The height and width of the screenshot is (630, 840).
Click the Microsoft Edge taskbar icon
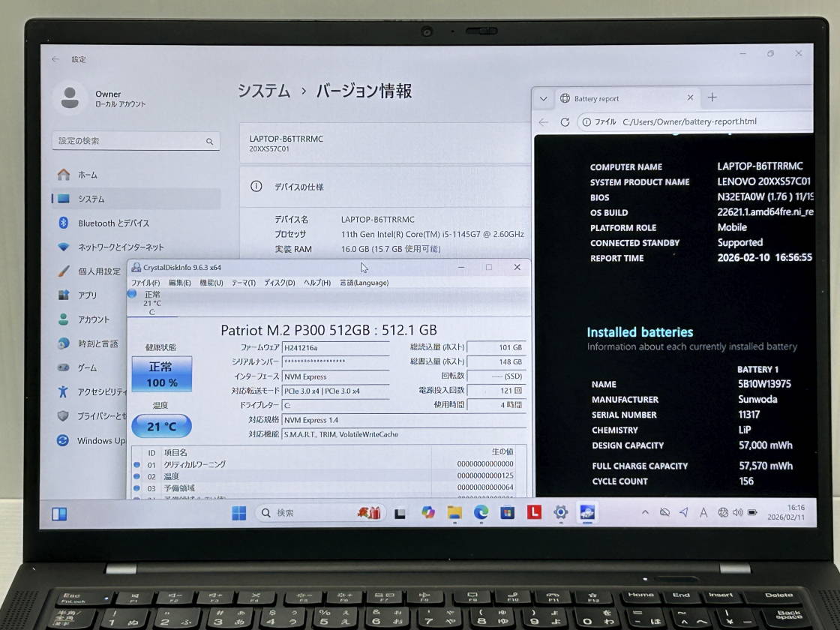(481, 512)
